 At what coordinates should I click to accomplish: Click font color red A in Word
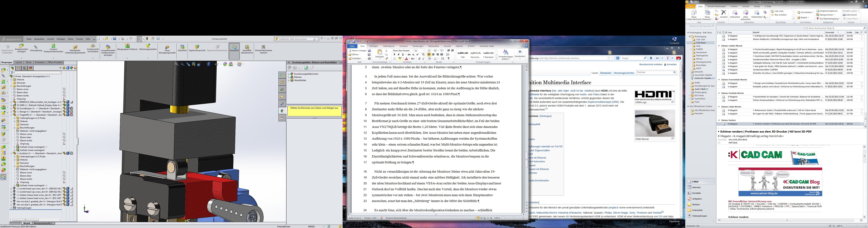coord(406,58)
